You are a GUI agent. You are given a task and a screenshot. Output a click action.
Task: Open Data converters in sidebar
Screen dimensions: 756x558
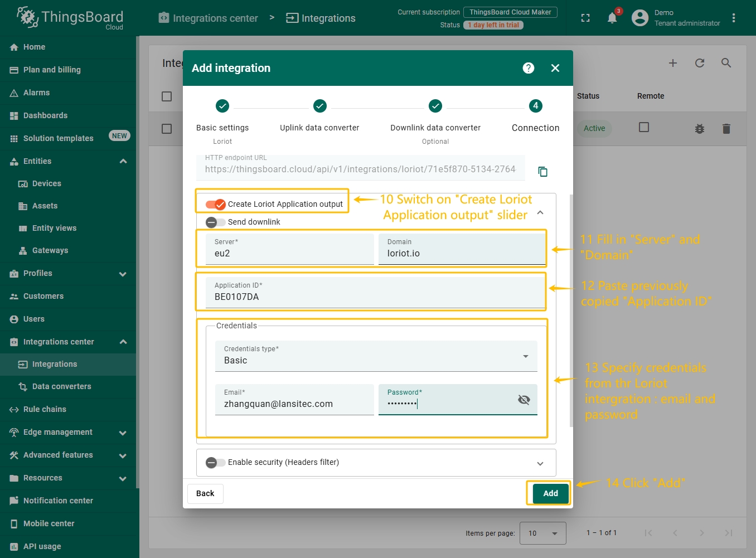(x=61, y=386)
